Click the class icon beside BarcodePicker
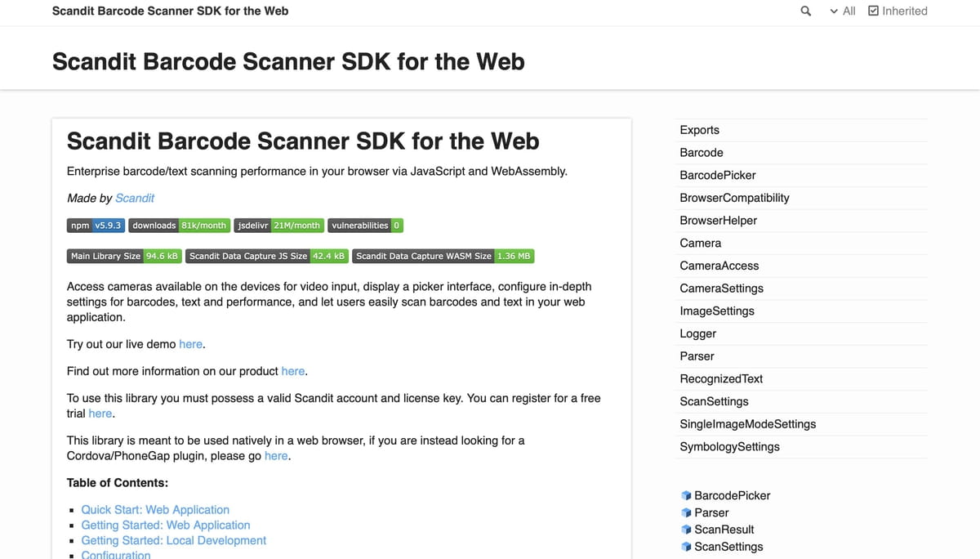980x559 pixels. (686, 496)
